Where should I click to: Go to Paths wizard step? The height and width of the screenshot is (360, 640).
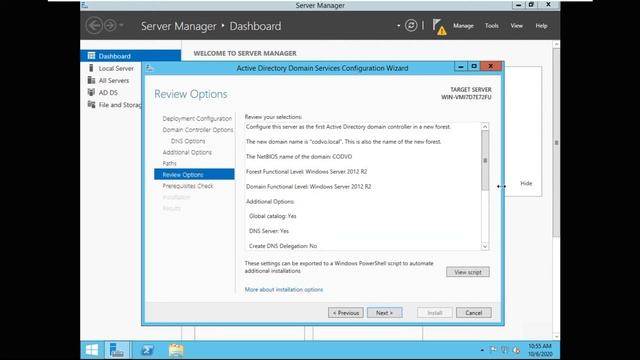169,163
